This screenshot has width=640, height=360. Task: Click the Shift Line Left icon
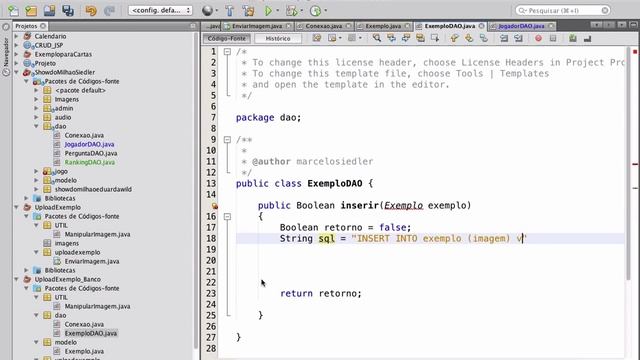504,38
